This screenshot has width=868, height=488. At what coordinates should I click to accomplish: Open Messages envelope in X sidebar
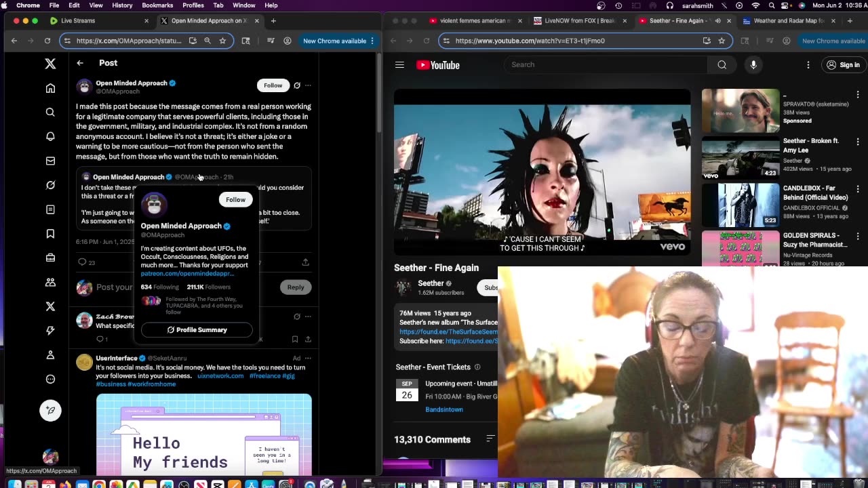click(50, 161)
